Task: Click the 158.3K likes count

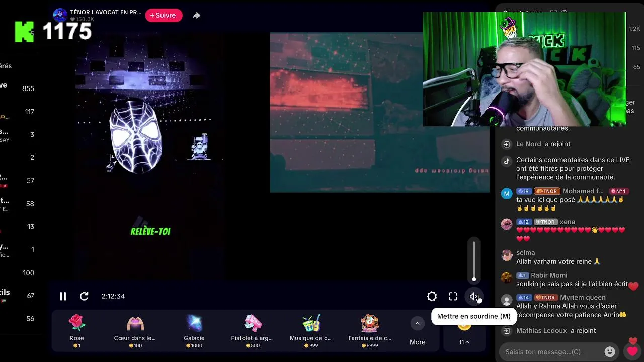Action: (x=82, y=19)
